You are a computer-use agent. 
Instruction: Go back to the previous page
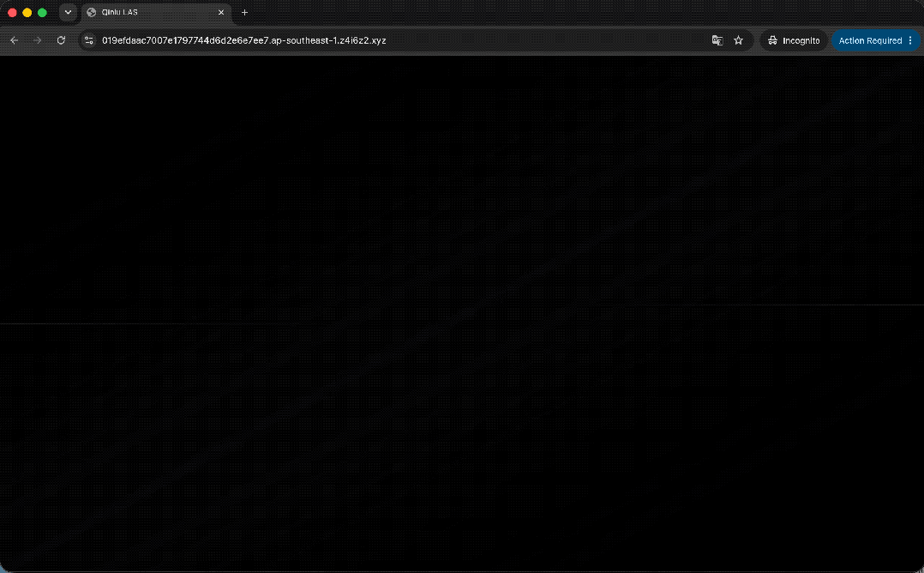14,40
